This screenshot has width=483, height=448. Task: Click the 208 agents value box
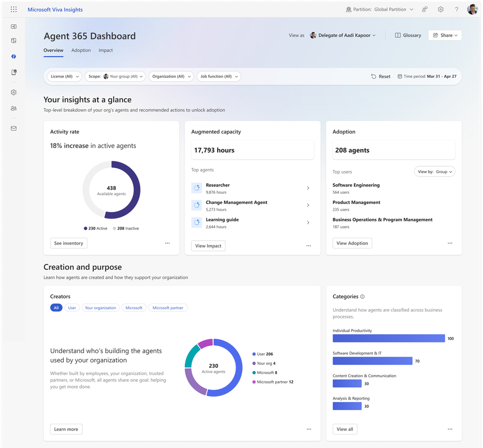pyautogui.click(x=394, y=150)
